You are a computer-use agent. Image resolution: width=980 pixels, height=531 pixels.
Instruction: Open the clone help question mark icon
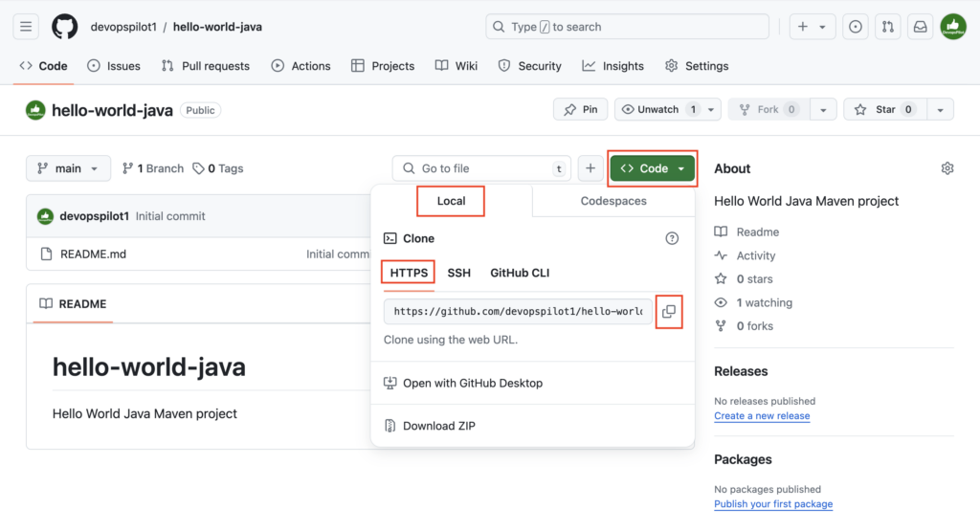tap(672, 238)
